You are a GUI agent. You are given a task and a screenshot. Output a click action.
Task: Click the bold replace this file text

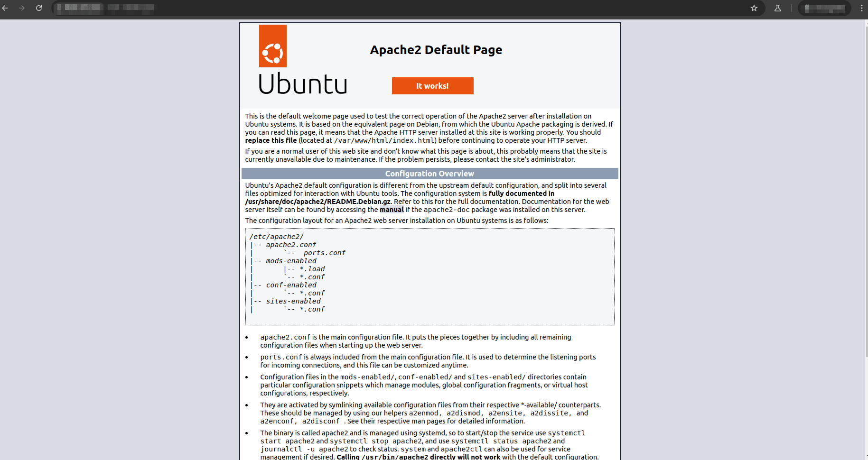coord(271,140)
